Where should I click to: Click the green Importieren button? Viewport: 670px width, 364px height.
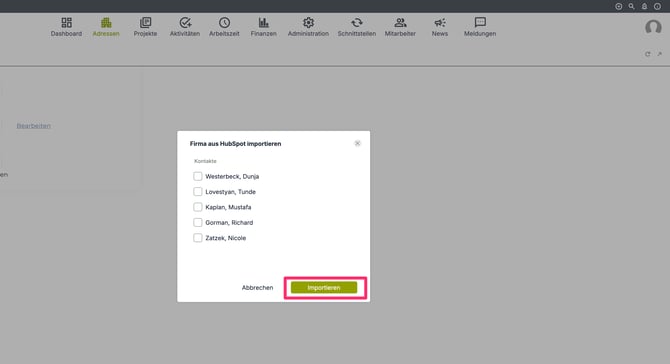(324, 288)
